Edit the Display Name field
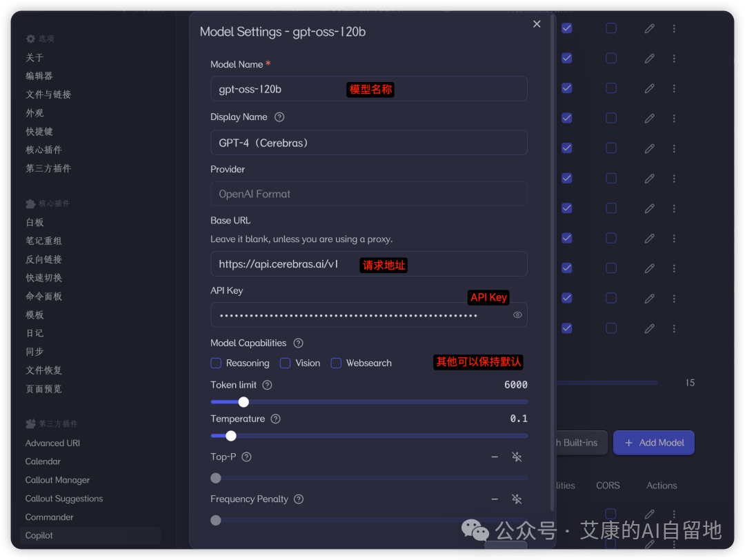745x560 pixels. pos(368,143)
